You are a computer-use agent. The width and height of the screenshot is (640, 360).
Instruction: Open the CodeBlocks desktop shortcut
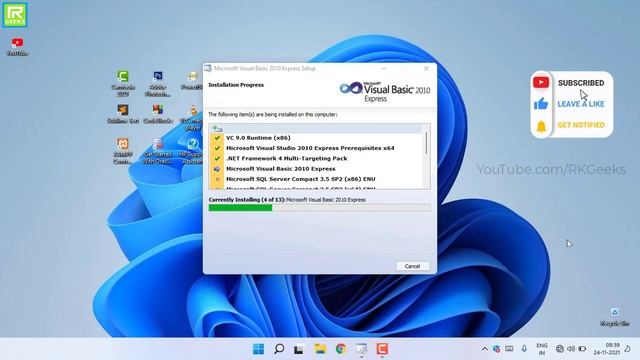point(158,114)
